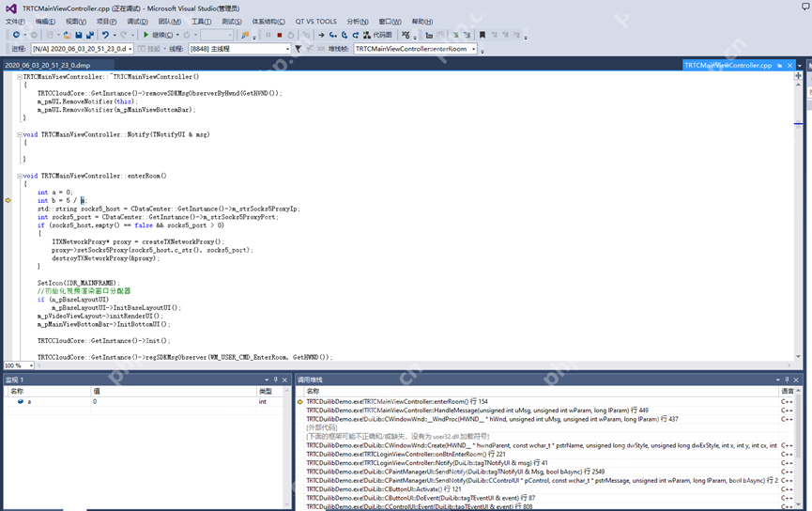The width and height of the screenshot is (812, 511).
Task: Click the notifications flag icon at top right
Action: click(805, 7)
